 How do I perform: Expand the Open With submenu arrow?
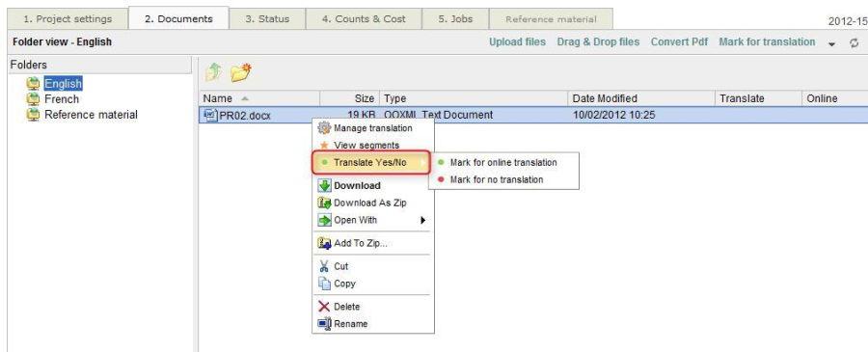[x=423, y=220]
